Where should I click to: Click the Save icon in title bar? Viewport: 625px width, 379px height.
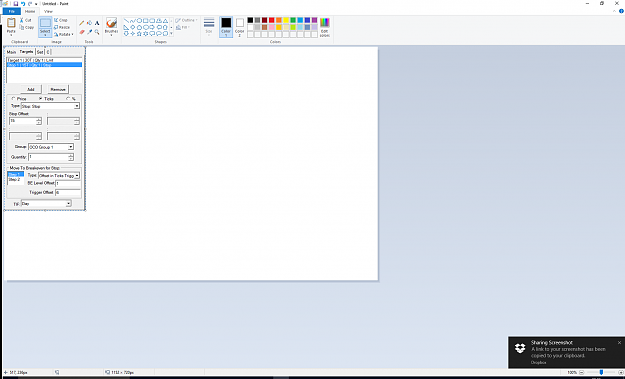pyautogui.click(x=16, y=4)
